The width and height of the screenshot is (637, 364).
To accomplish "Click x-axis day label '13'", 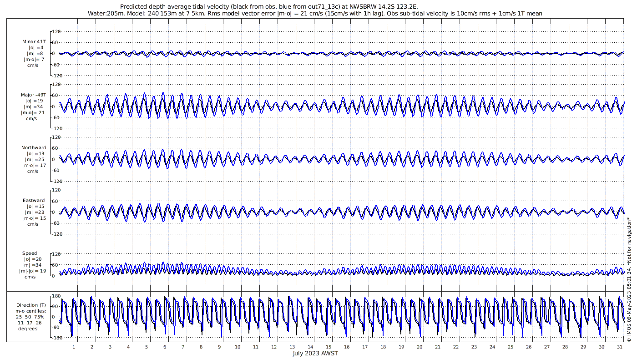I will tap(292, 347).
